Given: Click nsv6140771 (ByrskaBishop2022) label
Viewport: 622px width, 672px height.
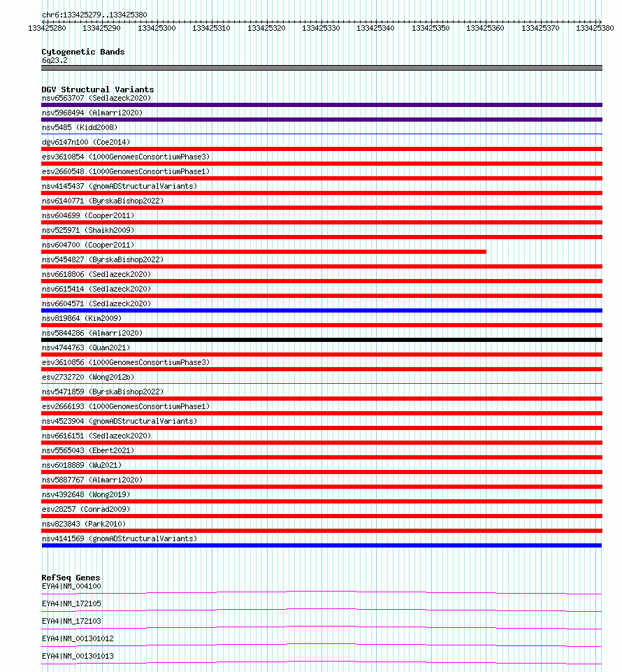Looking at the screenshot, I should tap(103, 201).
